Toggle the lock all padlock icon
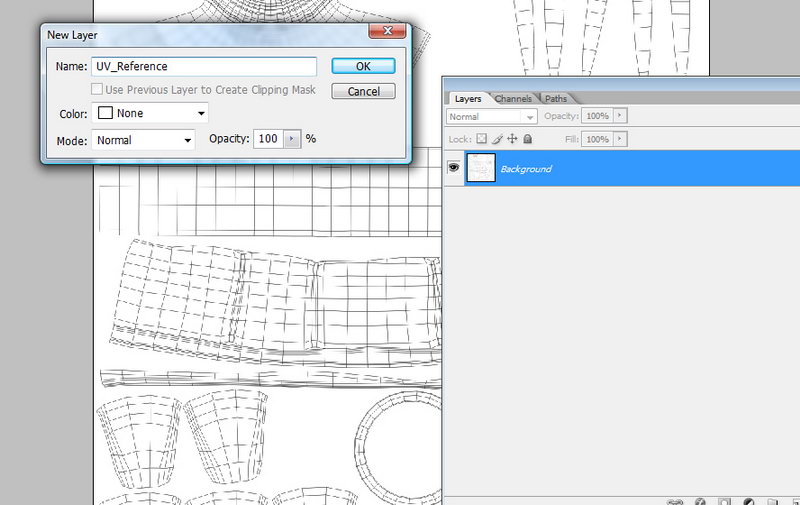This screenshot has height=505, width=800. [527, 139]
